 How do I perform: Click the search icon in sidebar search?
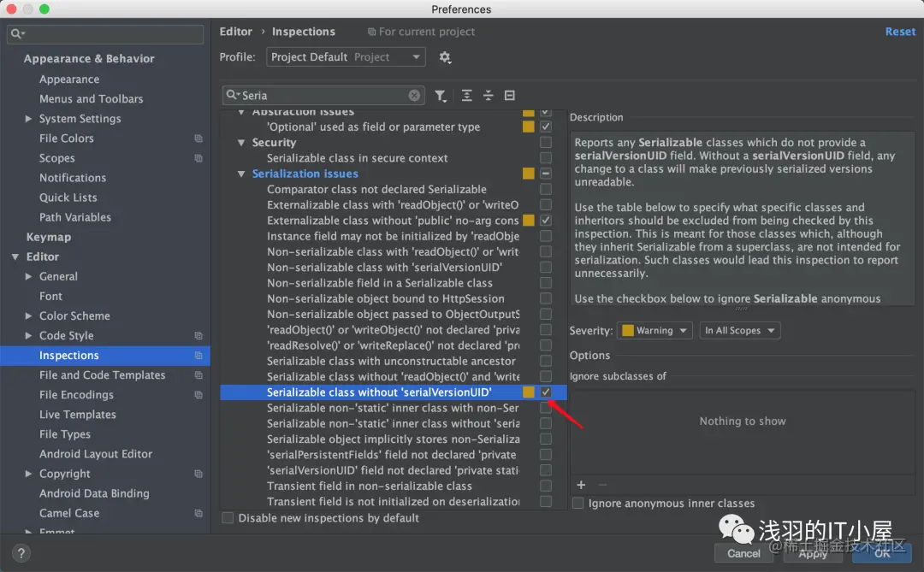tap(17, 33)
